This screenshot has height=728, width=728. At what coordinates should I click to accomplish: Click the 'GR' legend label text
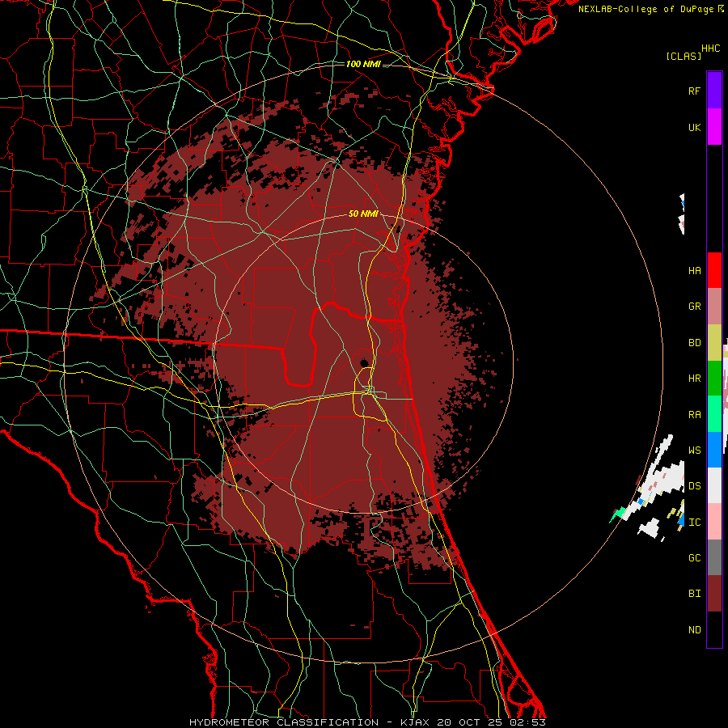pyautogui.click(x=694, y=307)
